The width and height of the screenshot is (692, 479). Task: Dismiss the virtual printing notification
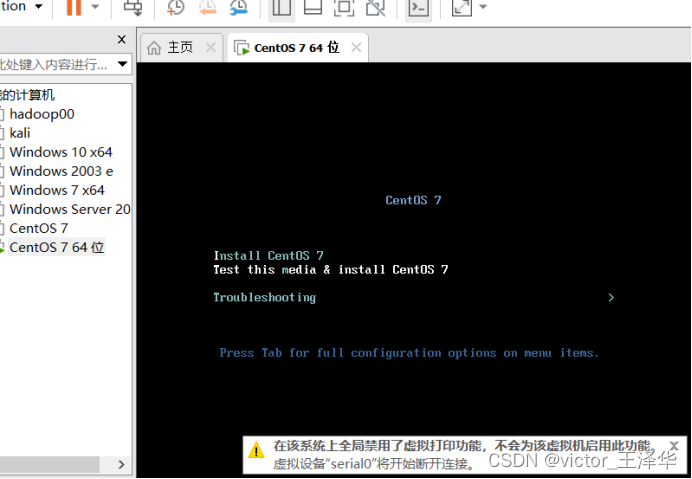(674, 445)
